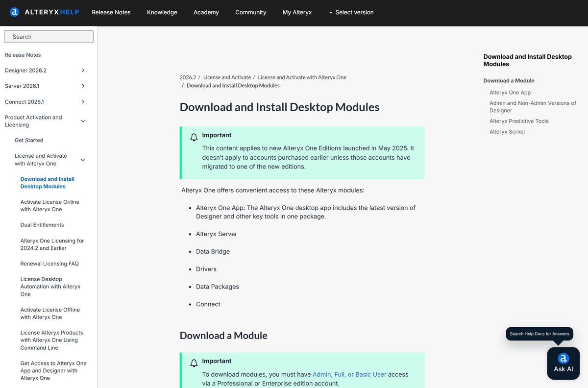Collapse License and Activate with Alteryx One
The height and width of the screenshot is (388, 588).
83,160
